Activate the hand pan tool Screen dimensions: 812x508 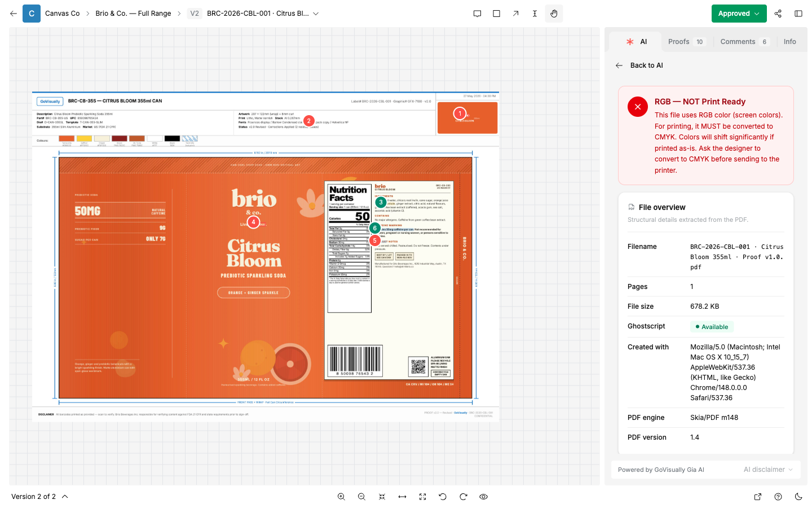coord(554,14)
